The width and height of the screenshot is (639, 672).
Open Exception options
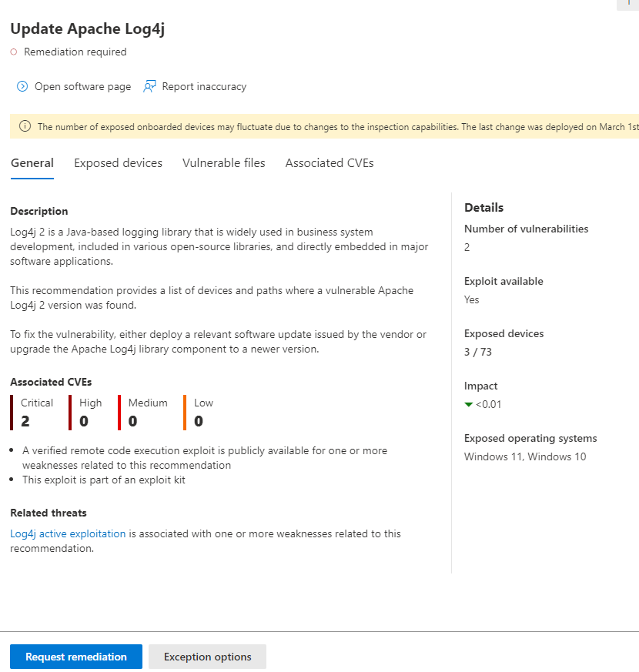point(207,657)
